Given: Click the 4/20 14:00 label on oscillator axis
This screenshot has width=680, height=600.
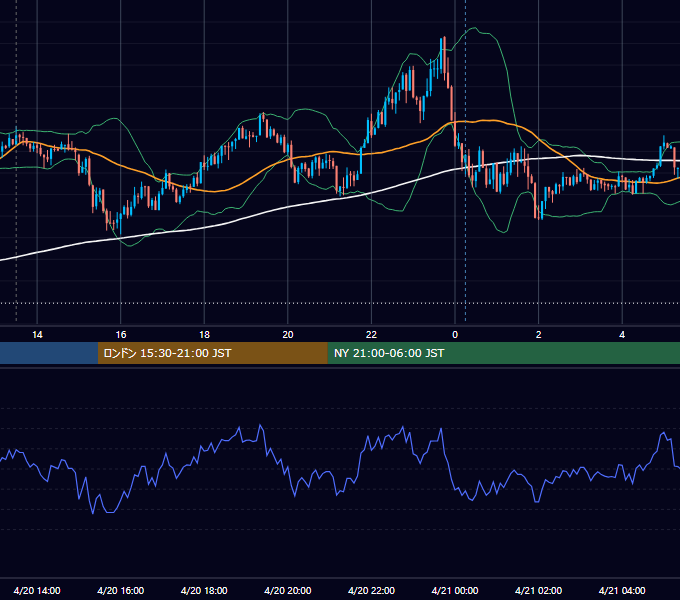Looking at the screenshot, I should pyautogui.click(x=37, y=590).
